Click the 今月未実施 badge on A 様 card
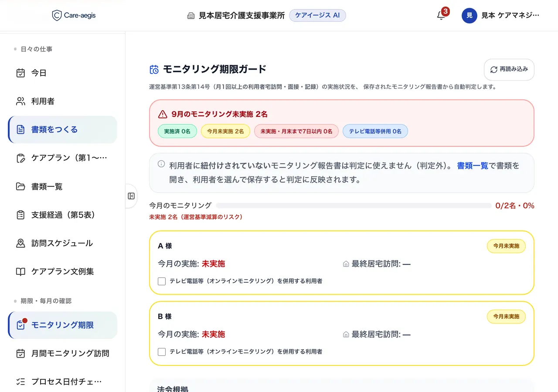This screenshot has width=558, height=392. 506,246
